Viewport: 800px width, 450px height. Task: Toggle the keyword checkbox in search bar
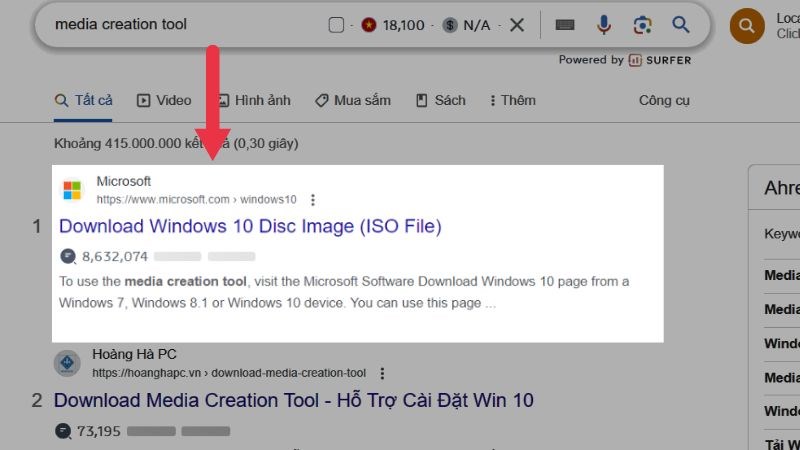pos(336,25)
